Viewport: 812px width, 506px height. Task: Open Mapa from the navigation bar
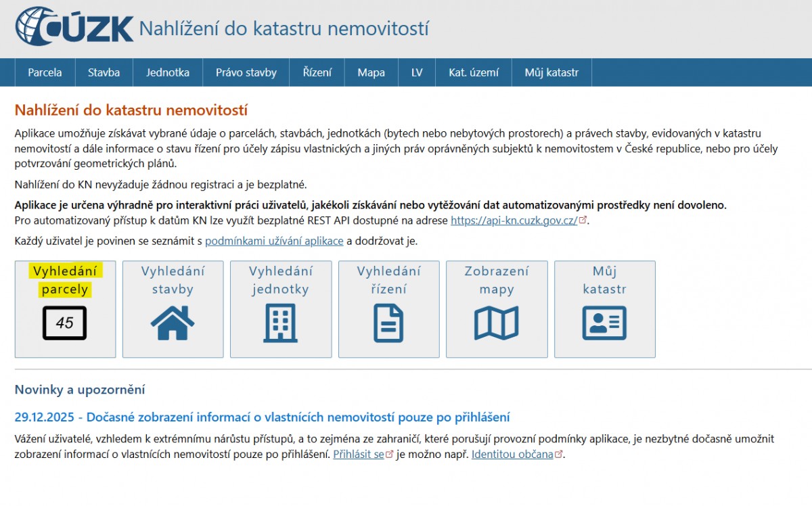pos(371,72)
